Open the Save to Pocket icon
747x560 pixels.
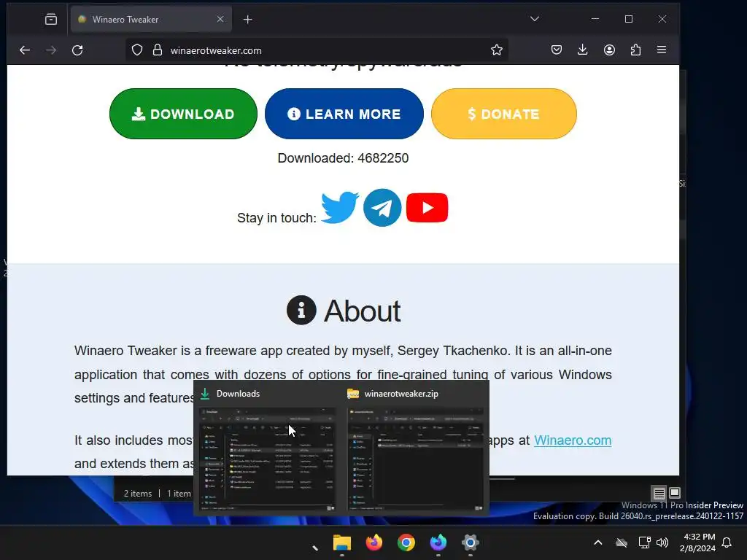click(x=557, y=50)
